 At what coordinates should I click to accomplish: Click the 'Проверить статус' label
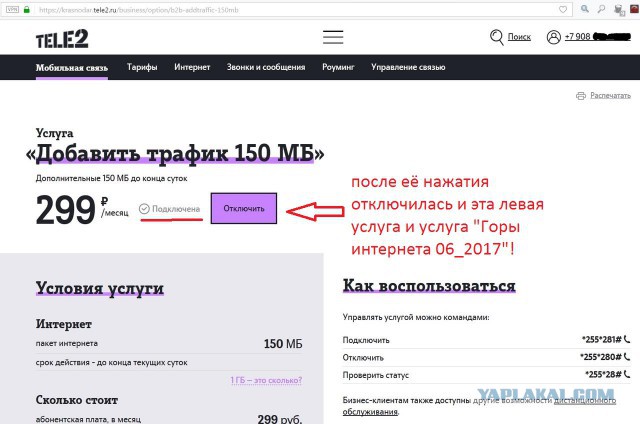click(376, 375)
